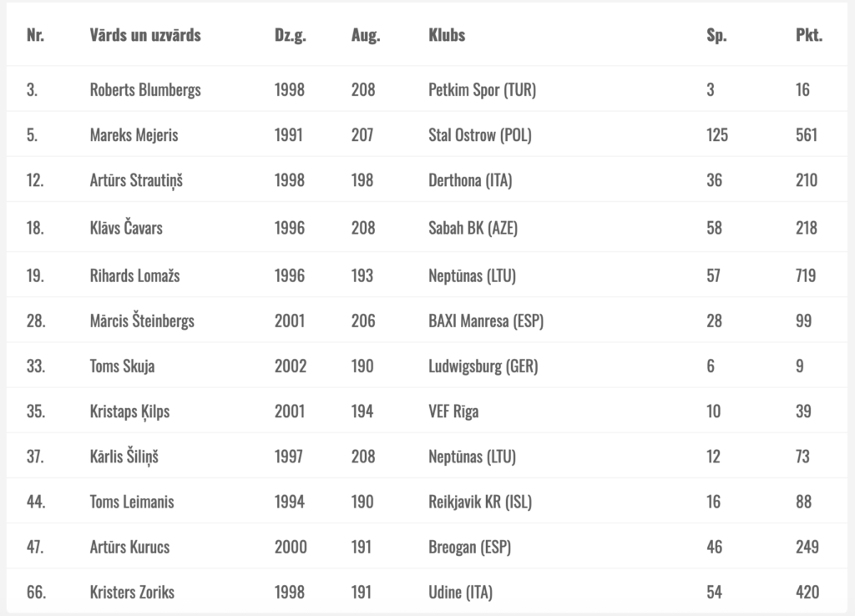Click Artūrs Kurucs player name
Image resolution: width=855 pixels, height=616 pixels.
pyautogui.click(x=130, y=548)
